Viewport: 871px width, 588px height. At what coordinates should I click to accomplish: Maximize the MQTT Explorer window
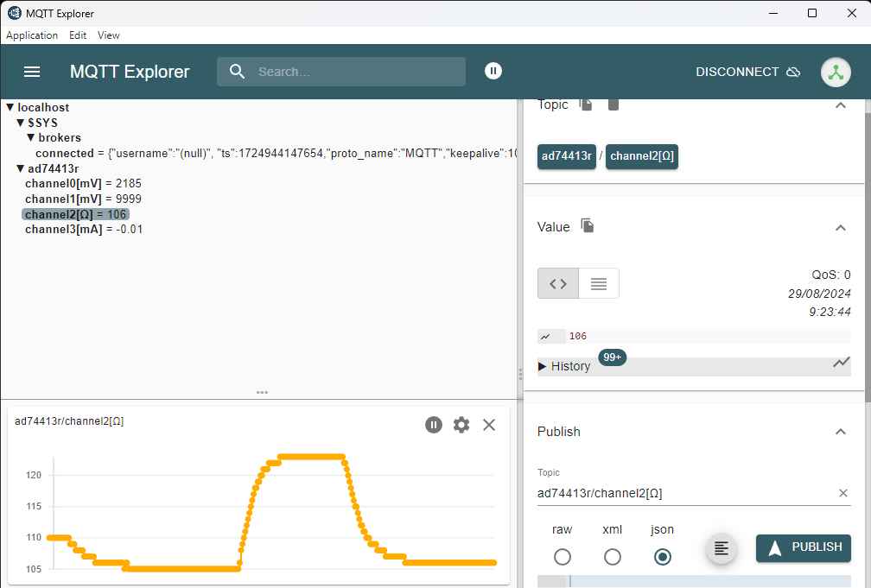(812, 13)
